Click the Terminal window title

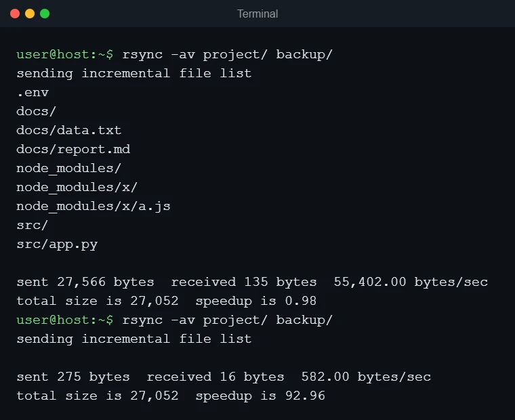[x=257, y=14]
